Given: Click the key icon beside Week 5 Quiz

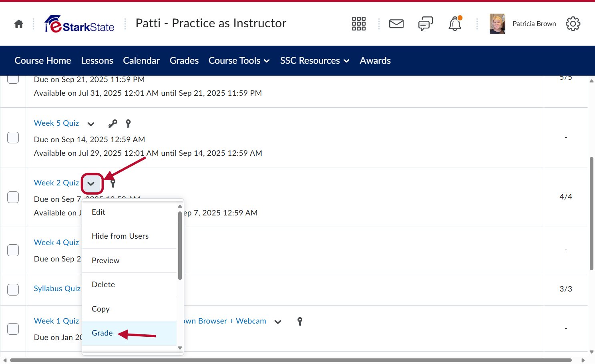Looking at the screenshot, I should click(113, 124).
